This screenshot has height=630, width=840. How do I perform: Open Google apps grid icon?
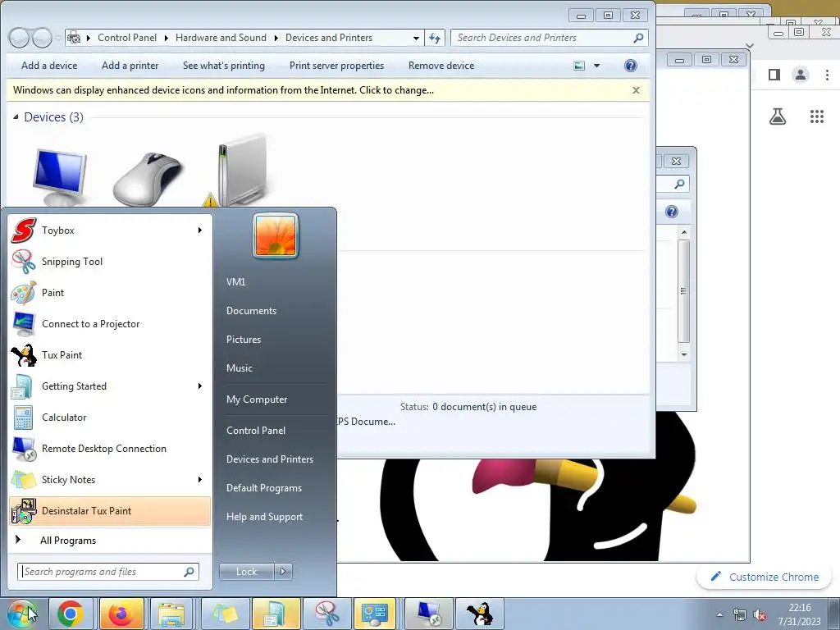click(816, 116)
